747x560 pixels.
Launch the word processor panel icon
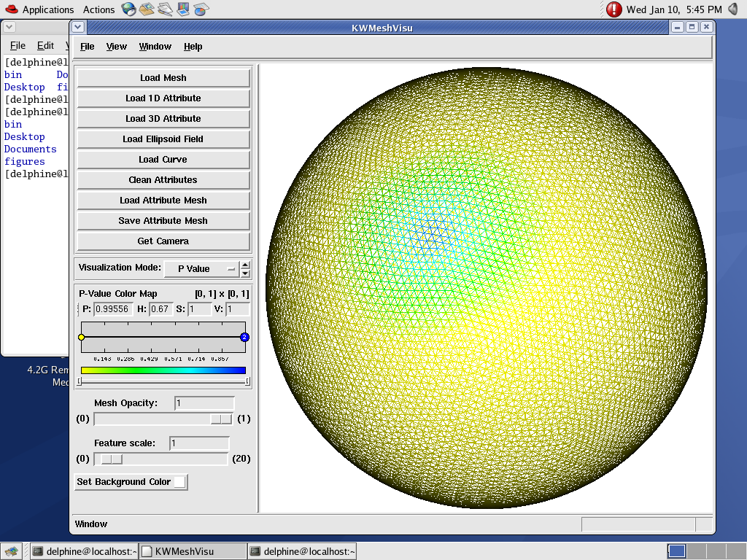coord(165,9)
